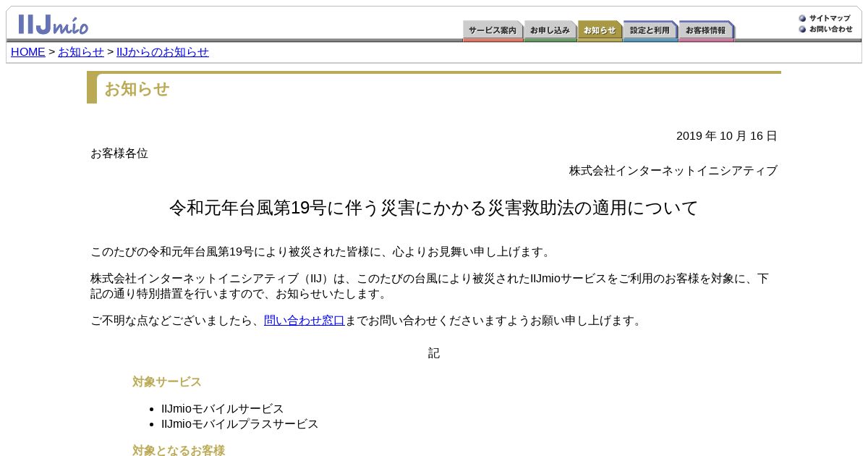Image resolution: width=868 pixels, height=456 pixels.
Task: Click the IIJmio logo
Action: coord(54,24)
